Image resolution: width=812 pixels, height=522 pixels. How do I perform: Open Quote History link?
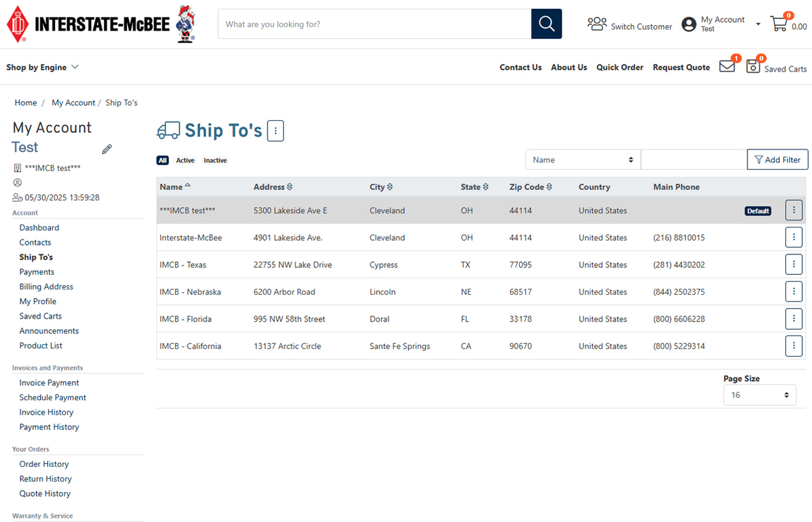[45, 494]
